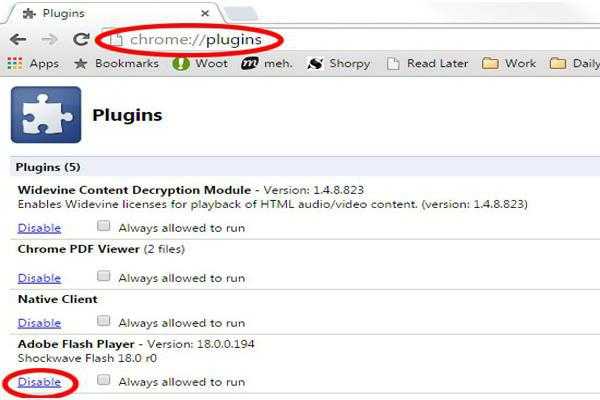Click the blue puzzle piece Plugins icon
This screenshot has height=400, width=600.
coord(46,114)
